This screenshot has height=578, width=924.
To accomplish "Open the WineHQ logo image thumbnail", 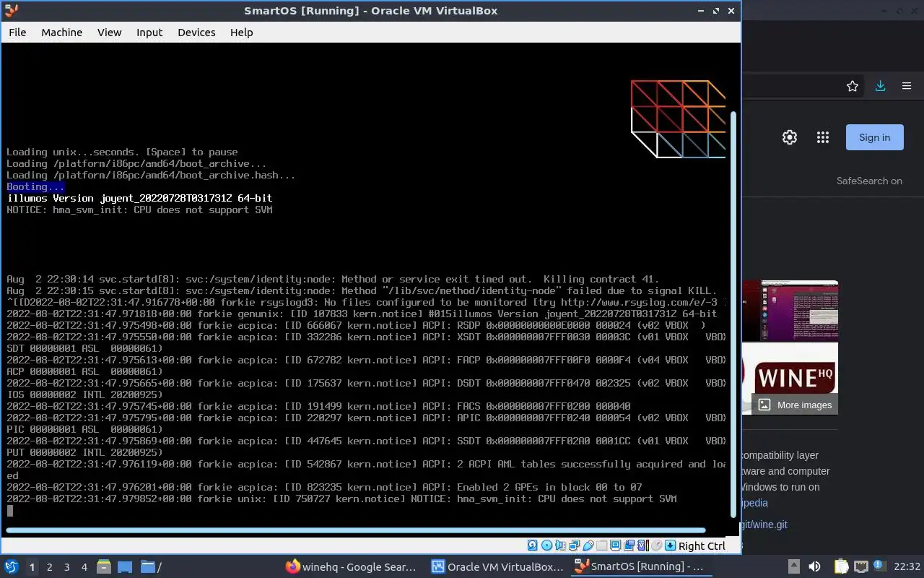I will pyautogui.click(x=790, y=378).
